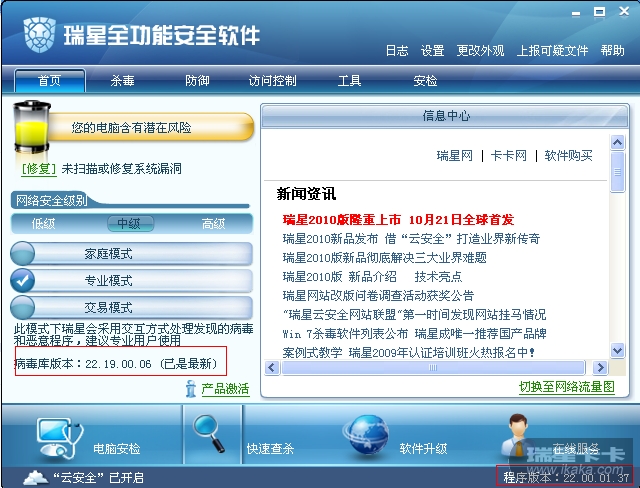The height and width of the screenshot is (488, 640).
Task: Open news 瑞星2010版新品彻底解决三大业界难题
Action: (x=384, y=257)
